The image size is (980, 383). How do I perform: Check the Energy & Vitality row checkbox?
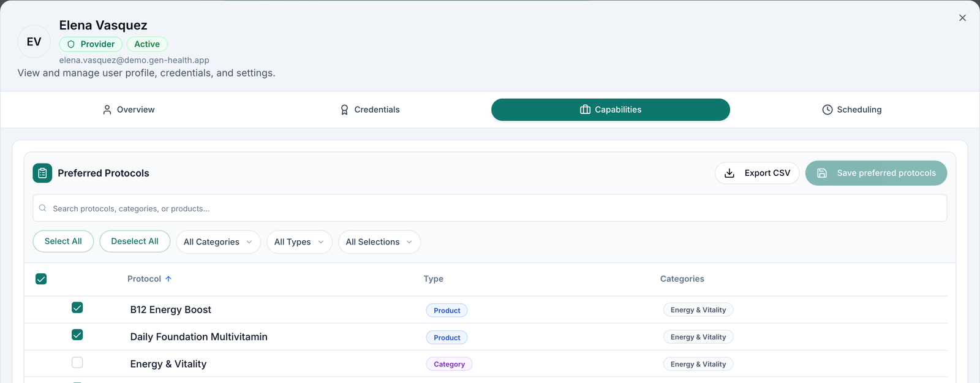(77, 363)
